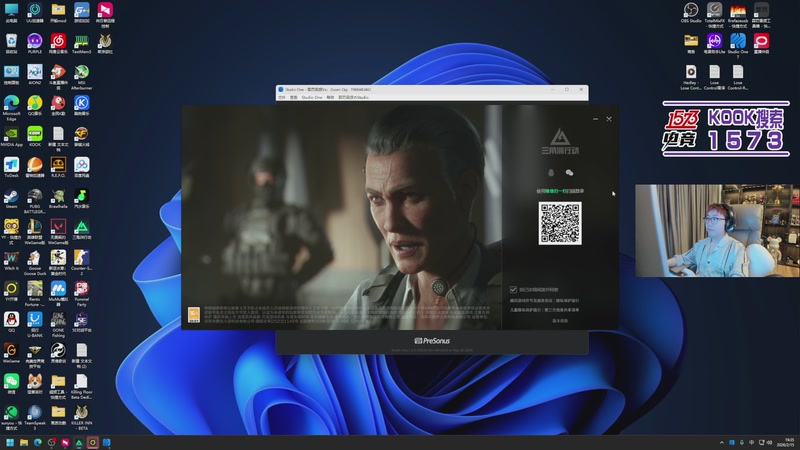Open the first menu in Studio One window
This screenshot has height=450, width=800.
pos(281,97)
